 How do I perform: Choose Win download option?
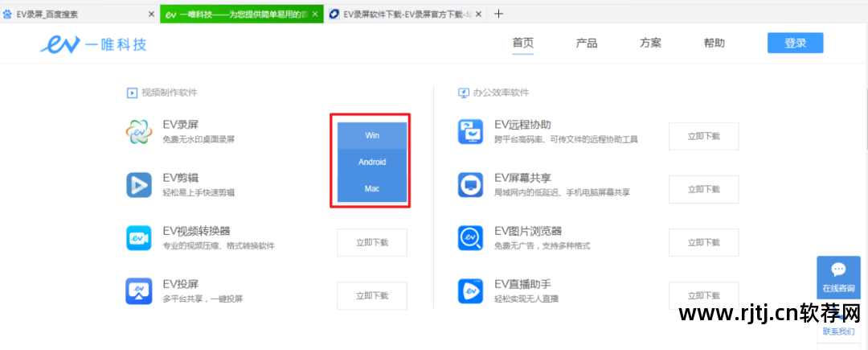(372, 136)
